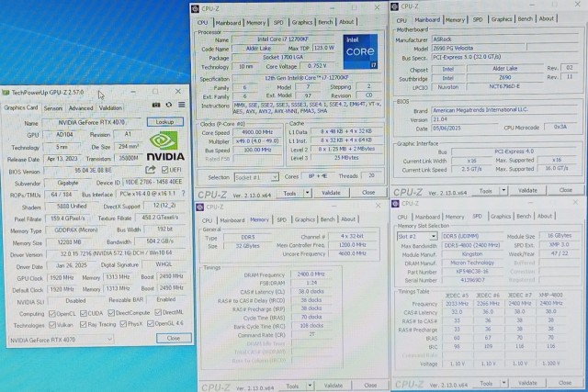The image size is (588, 392).
Task: Click the GPU Name field showing RTX 4070
Action: coord(92,122)
